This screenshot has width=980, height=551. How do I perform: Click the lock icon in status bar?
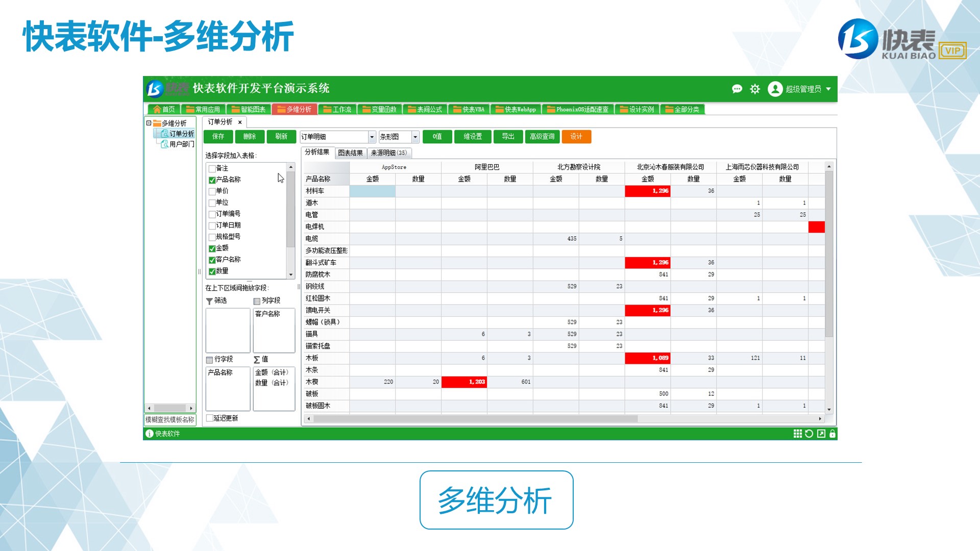(x=832, y=434)
